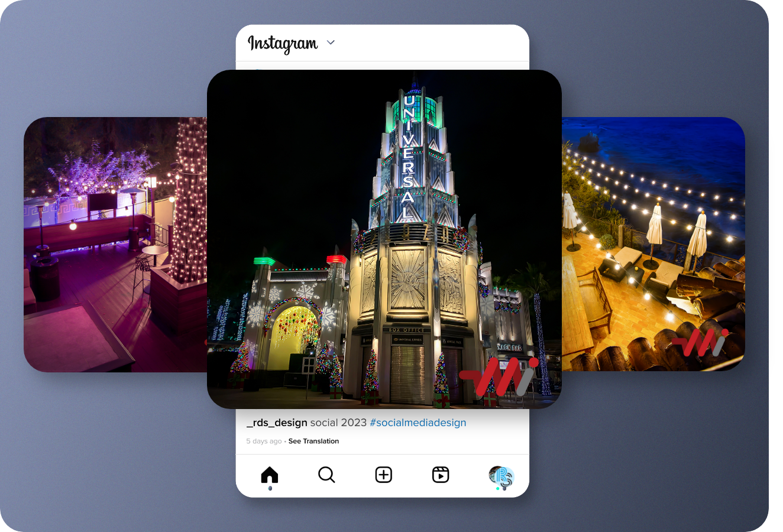The image size is (783, 532).
Task: Create a new post with plus icon
Action: (384, 475)
